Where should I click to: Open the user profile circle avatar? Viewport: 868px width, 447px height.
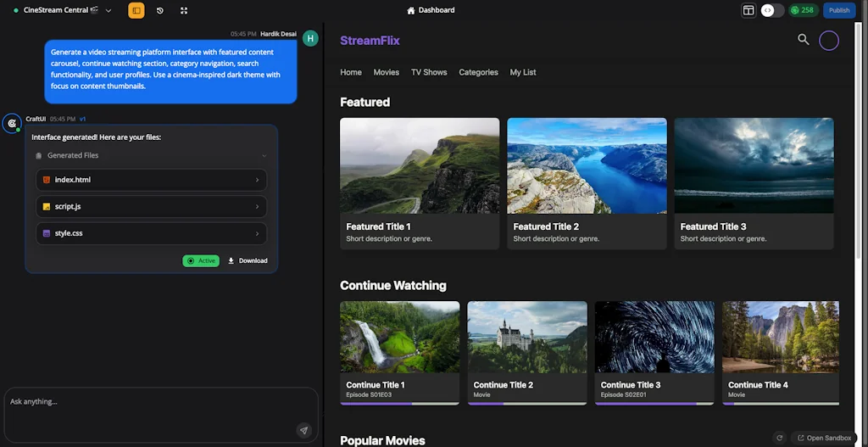[828, 40]
